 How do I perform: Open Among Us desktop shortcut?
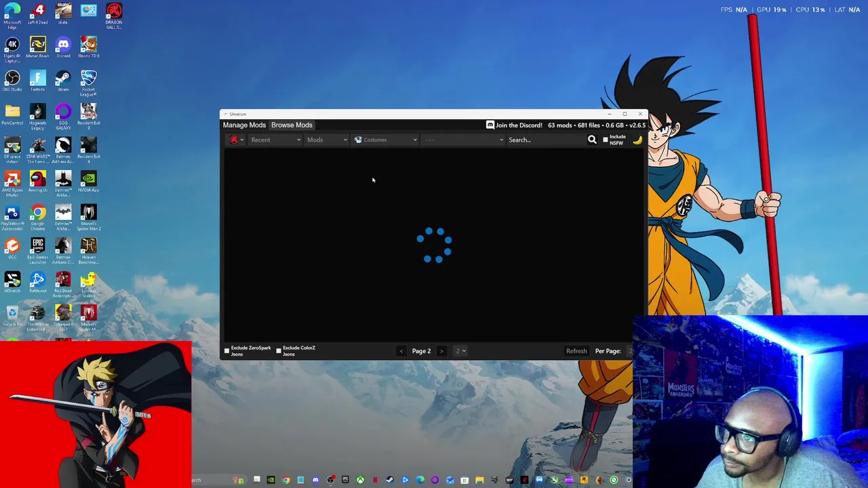38,182
